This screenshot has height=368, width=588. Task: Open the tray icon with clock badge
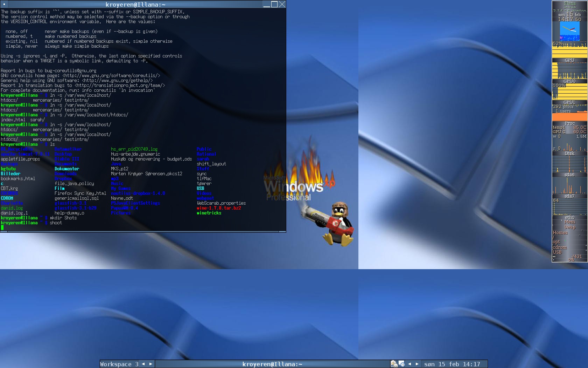point(401,364)
